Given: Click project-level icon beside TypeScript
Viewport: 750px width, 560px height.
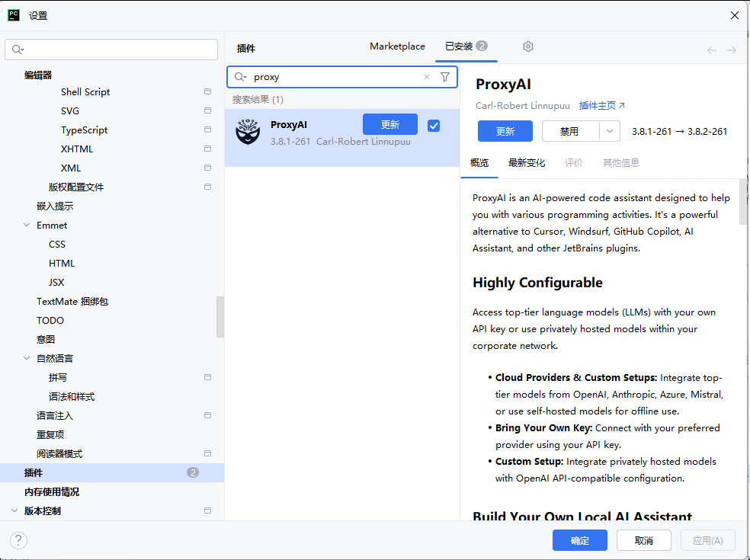Looking at the screenshot, I should point(207,130).
